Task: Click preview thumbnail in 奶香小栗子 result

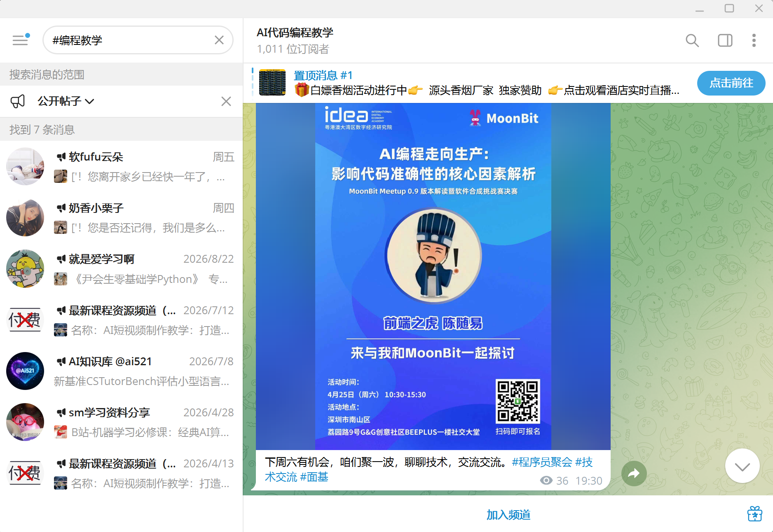Action: click(61, 228)
